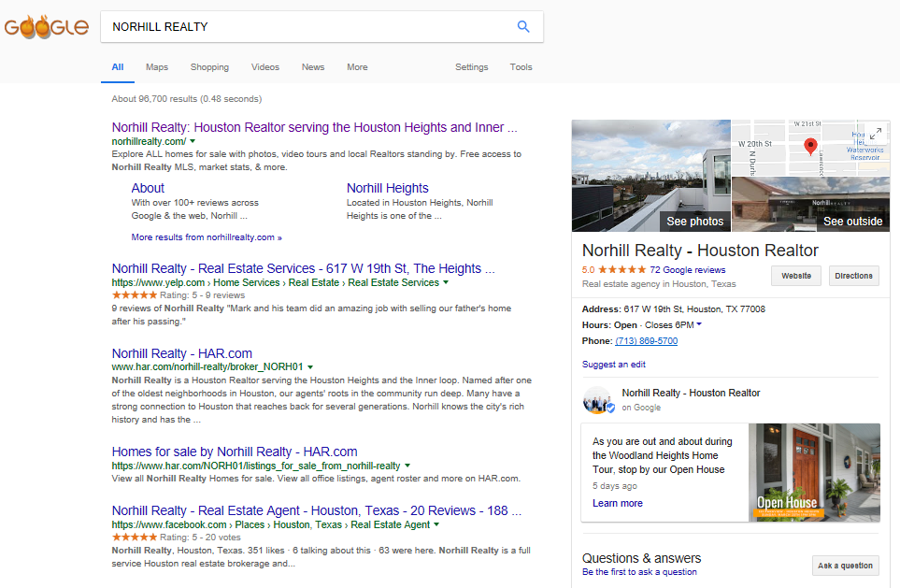
Task: Click Suggest an edit link
Action: click(614, 364)
